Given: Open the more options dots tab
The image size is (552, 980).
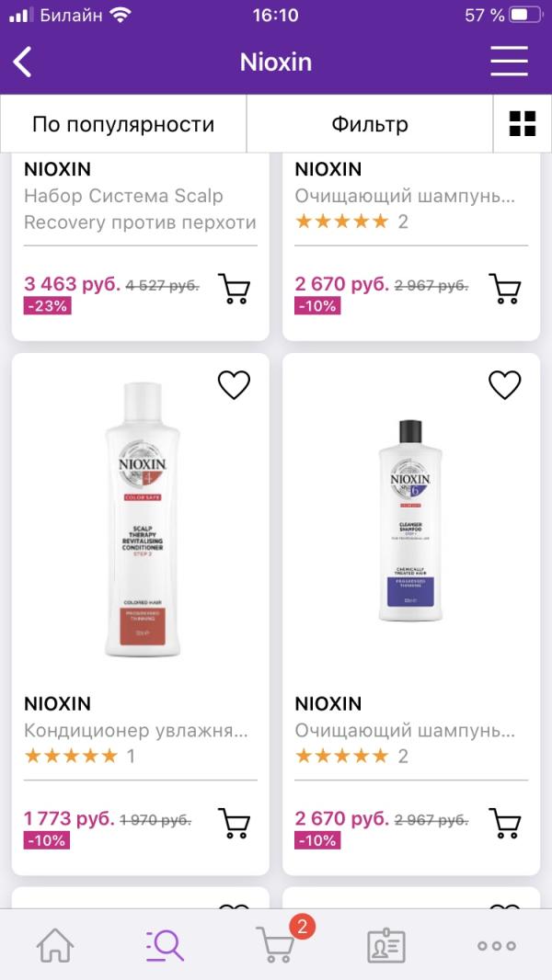Looking at the screenshot, I should tap(497, 945).
